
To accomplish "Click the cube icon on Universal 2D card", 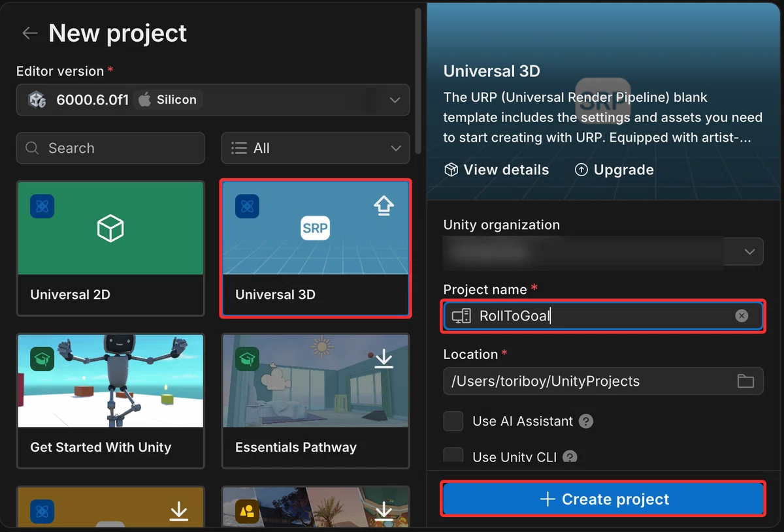I will (110, 228).
